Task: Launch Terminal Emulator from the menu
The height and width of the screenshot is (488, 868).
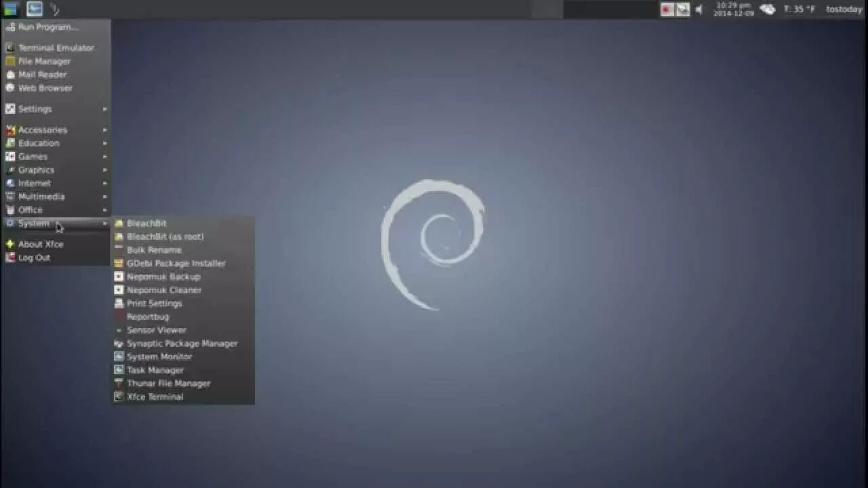Action: 56,47
